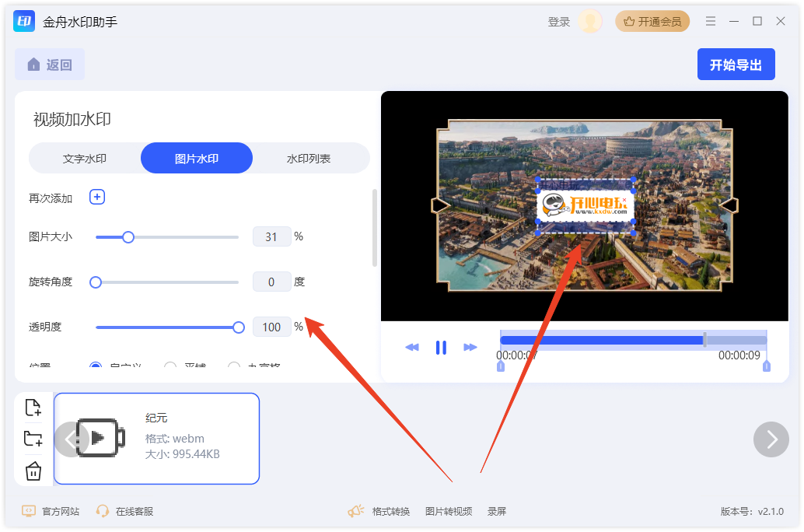The width and height of the screenshot is (804, 532).
Task: Select the 九宫格 position option
Action: click(x=233, y=366)
